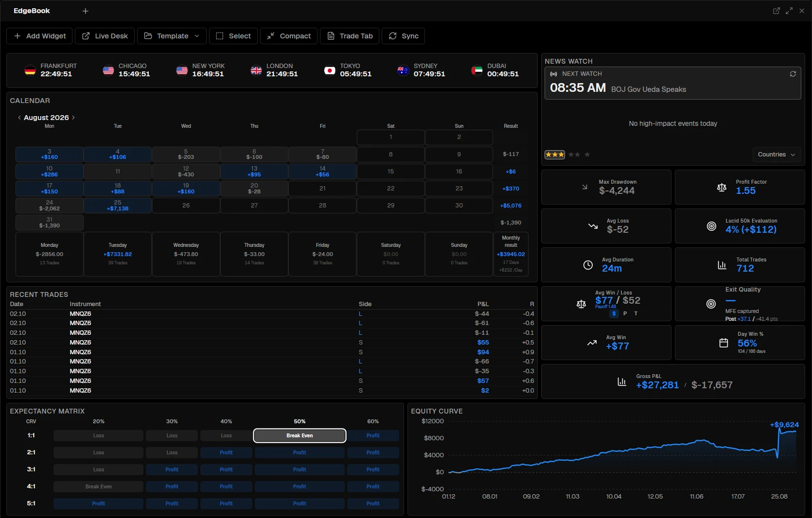
Task: Click the Break Even cell at 50% 1:1
Action: coord(300,435)
